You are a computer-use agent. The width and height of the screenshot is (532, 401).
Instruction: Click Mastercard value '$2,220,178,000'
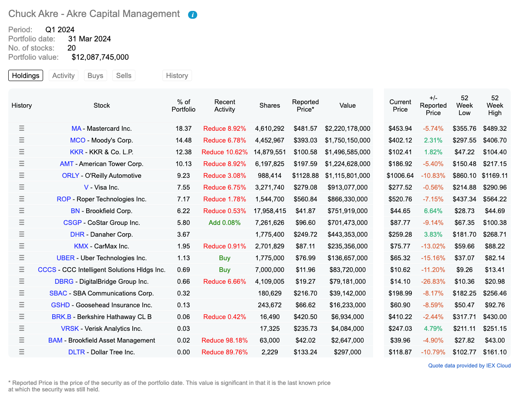pyautogui.click(x=347, y=129)
